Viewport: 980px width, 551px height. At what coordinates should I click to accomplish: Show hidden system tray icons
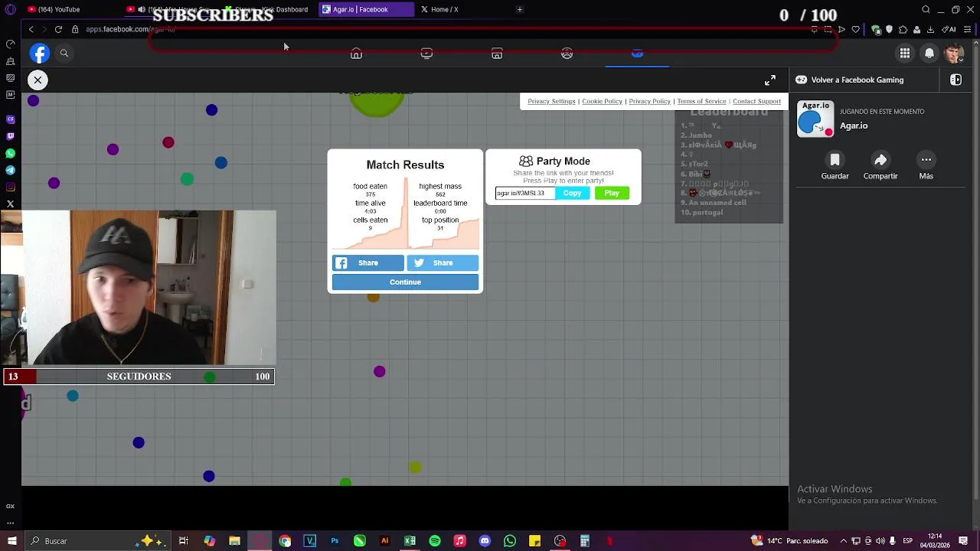click(843, 541)
